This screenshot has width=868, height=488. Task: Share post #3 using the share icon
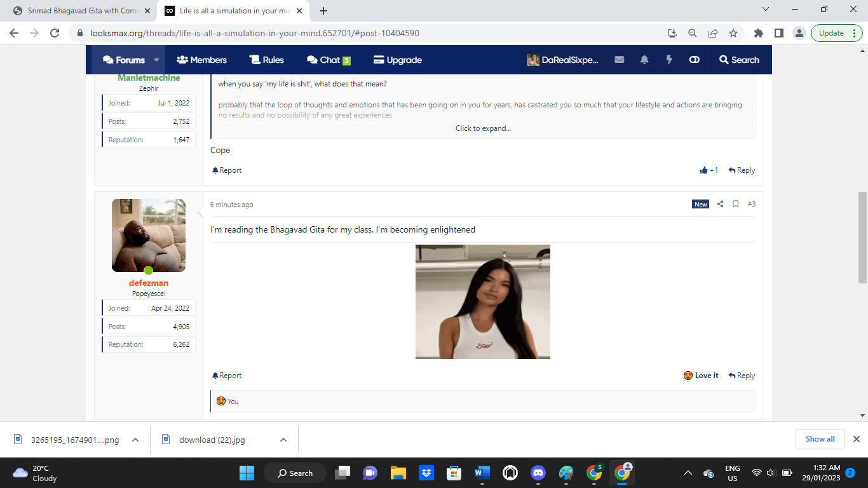pyautogui.click(x=720, y=204)
